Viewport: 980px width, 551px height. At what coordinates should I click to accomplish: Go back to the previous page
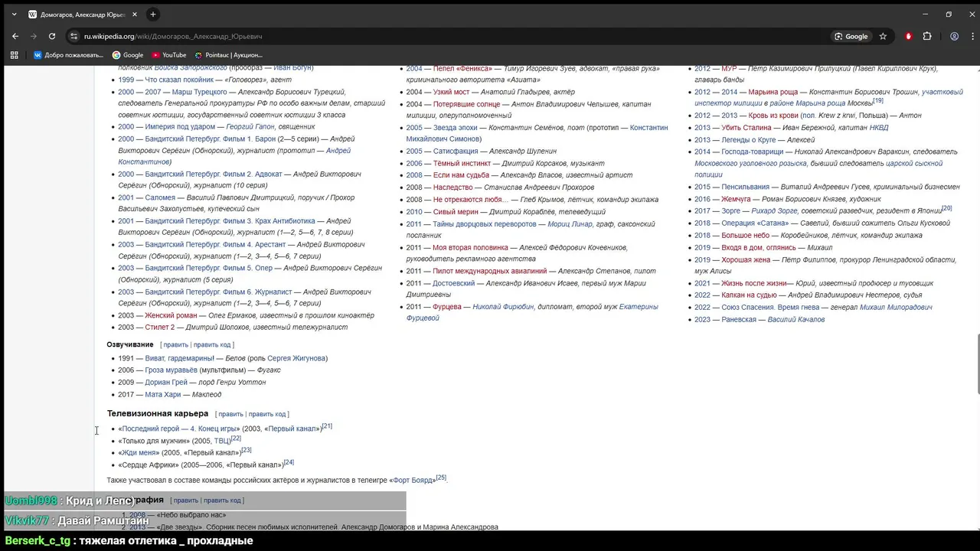15,36
